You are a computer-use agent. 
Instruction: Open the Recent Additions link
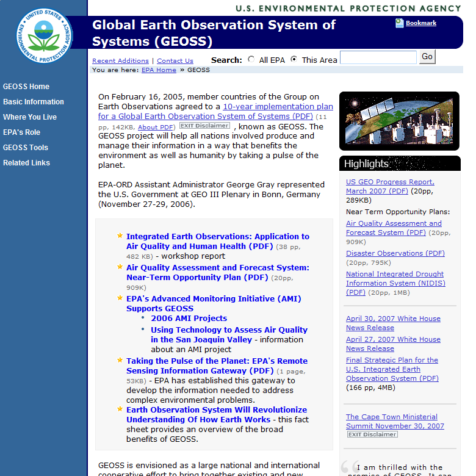tap(120, 60)
